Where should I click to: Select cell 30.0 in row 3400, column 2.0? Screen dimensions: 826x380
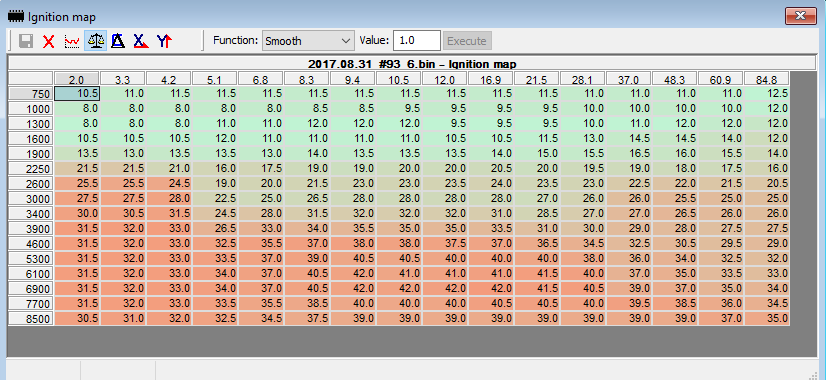pos(77,213)
